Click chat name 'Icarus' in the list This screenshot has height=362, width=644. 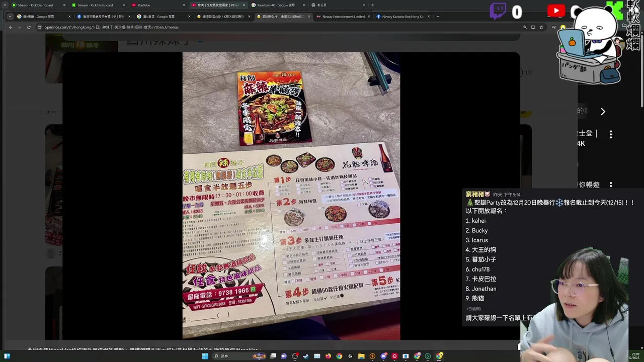pyautogui.click(x=480, y=240)
